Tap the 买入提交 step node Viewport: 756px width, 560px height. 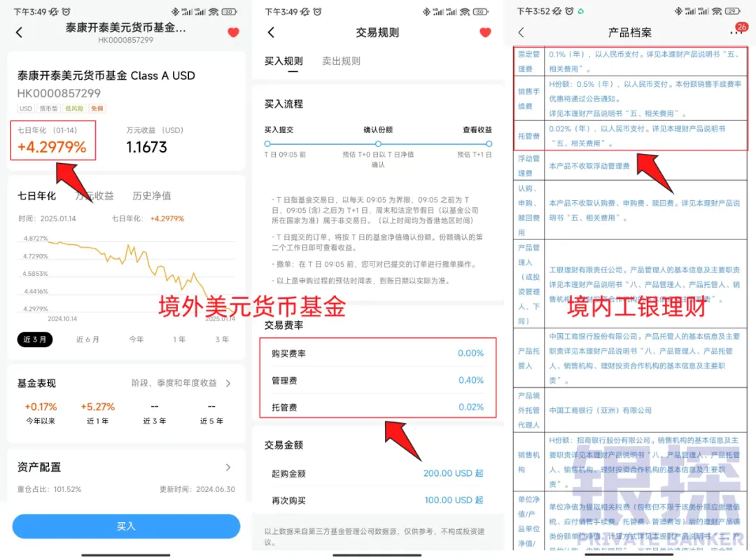267,143
